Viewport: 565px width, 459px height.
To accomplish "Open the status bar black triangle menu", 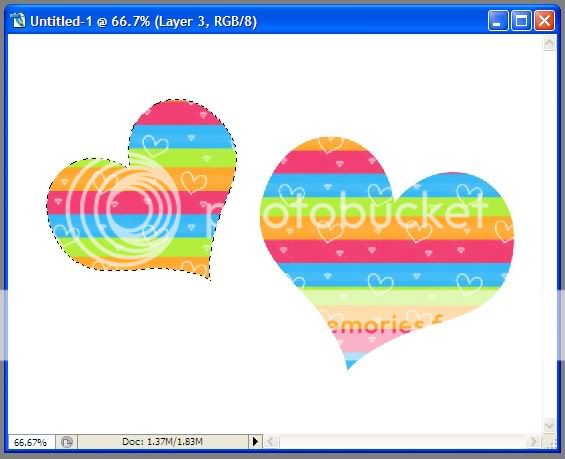I will 255,442.
